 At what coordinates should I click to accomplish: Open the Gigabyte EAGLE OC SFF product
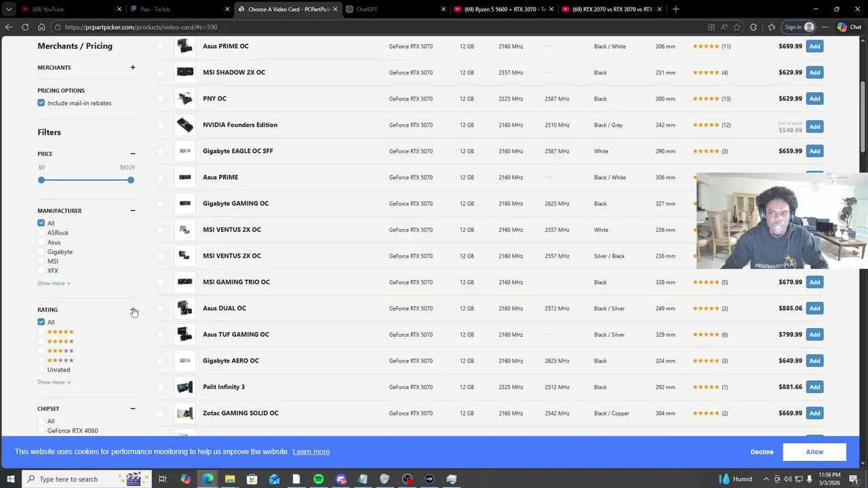[x=238, y=151]
